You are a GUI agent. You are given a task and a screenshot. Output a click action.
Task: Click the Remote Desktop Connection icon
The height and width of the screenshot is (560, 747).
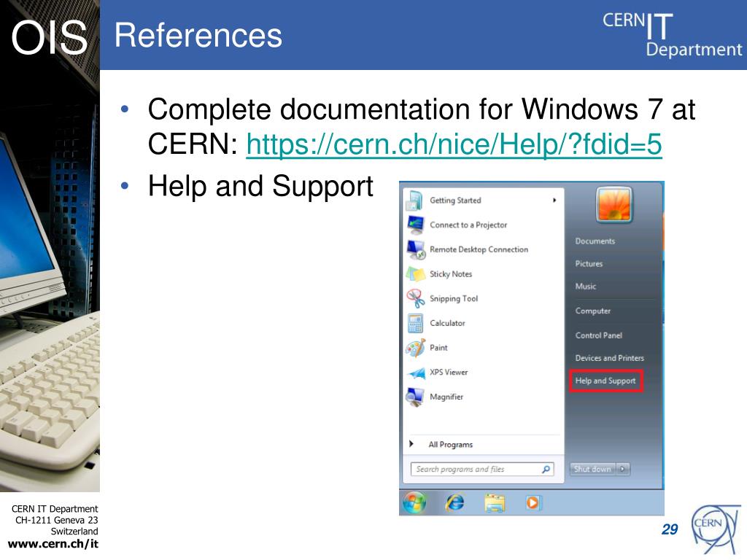415,249
